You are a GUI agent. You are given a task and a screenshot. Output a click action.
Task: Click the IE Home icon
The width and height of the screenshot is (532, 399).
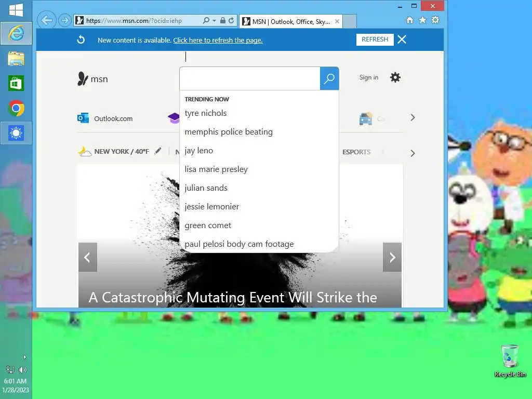(x=410, y=20)
